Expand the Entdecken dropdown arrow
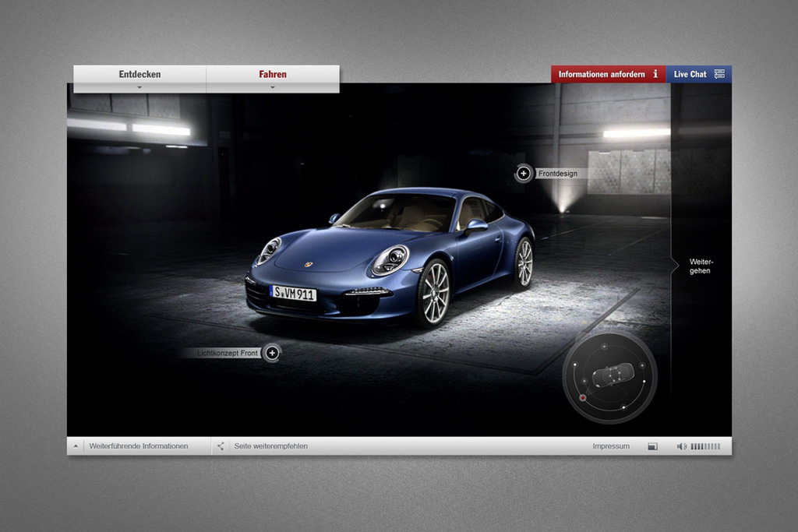Viewport: 798px width, 532px height. tap(139, 87)
